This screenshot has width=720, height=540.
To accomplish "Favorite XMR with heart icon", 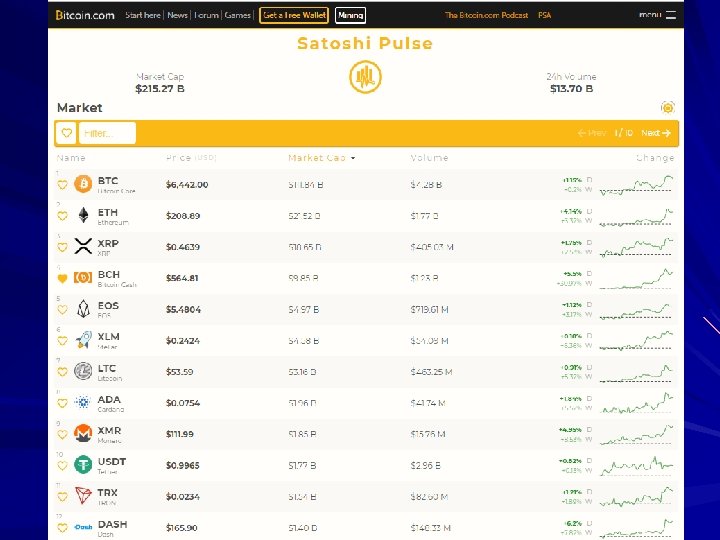I will 62,434.
